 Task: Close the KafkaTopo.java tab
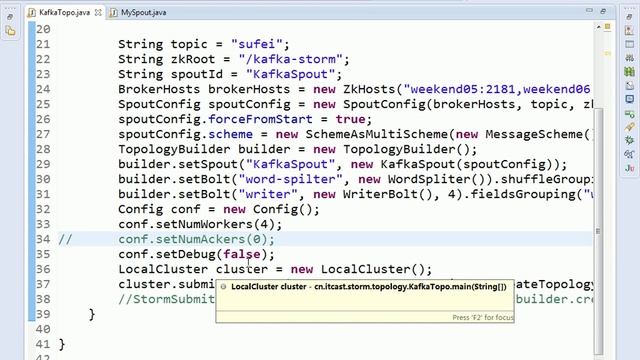(98, 13)
